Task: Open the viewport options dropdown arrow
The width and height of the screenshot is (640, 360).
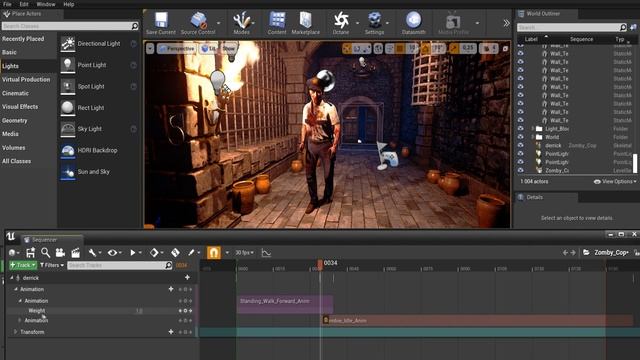Action: coord(150,49)
